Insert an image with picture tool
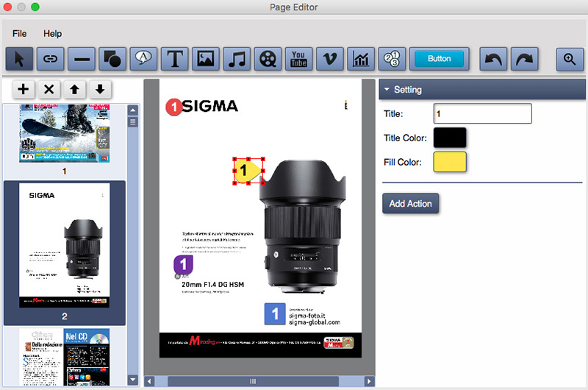 [206, 59]
